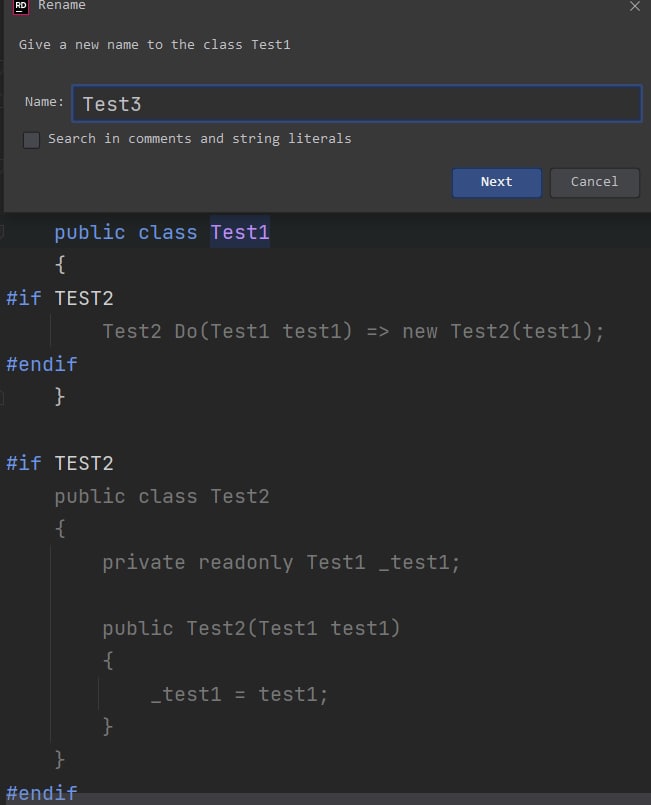
Task: Click the Do method name in Test1
Action: click(185, 331)
